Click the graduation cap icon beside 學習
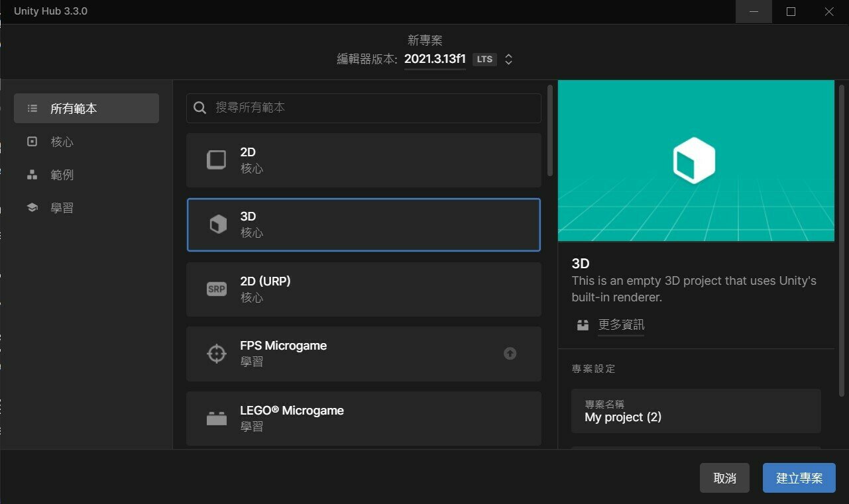849x504 pixels. pyautogui.click(x=32, y=208)
